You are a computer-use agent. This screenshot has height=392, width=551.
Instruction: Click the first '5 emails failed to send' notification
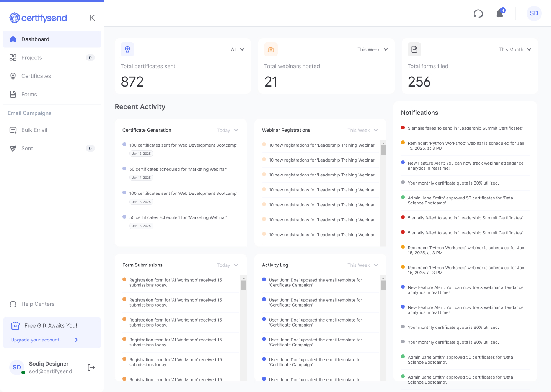[x=465, y=128]
